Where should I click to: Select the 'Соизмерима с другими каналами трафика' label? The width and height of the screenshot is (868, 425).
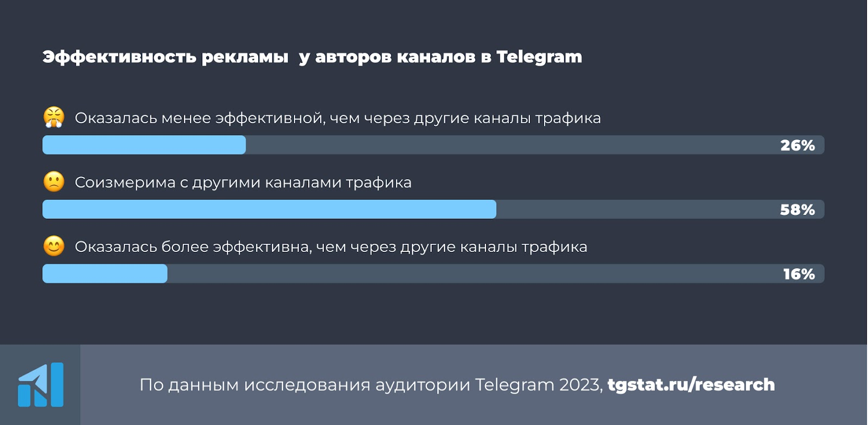pyautogui.click(x=243, y=182)
